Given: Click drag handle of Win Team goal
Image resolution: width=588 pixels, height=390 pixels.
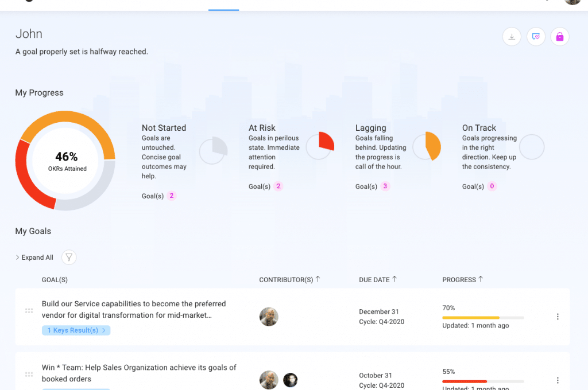Looking at the screenshot, I should click(29, 375).
